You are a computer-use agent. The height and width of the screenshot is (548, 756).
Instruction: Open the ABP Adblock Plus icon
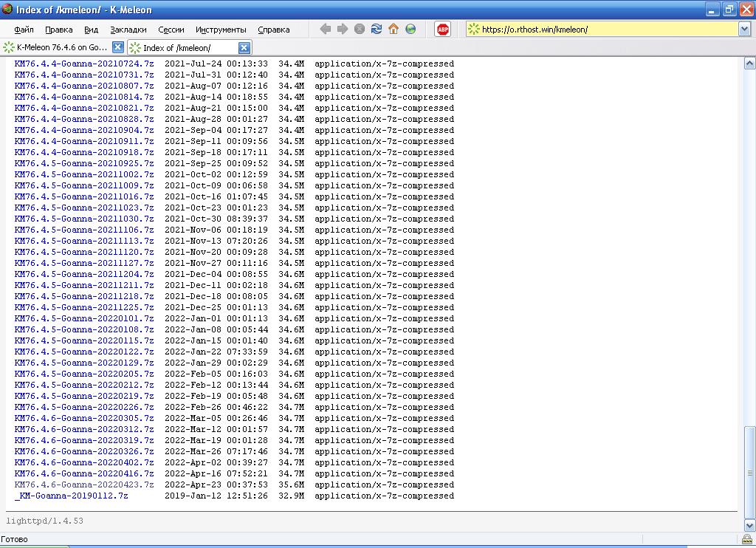coord(443,30)
